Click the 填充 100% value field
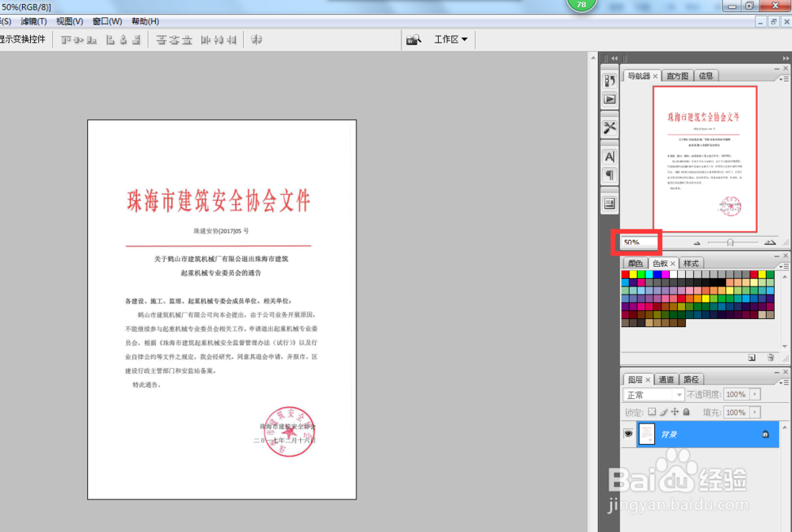This screenshot has width=792, height=532. pyautogui.click(x=736, y=412)
